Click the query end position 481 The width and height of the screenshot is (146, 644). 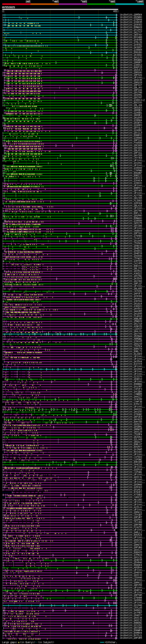[x=115, y=11]
